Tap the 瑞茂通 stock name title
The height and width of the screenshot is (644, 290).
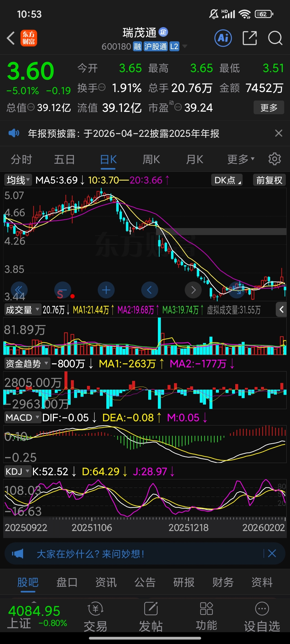coord(139,32)
